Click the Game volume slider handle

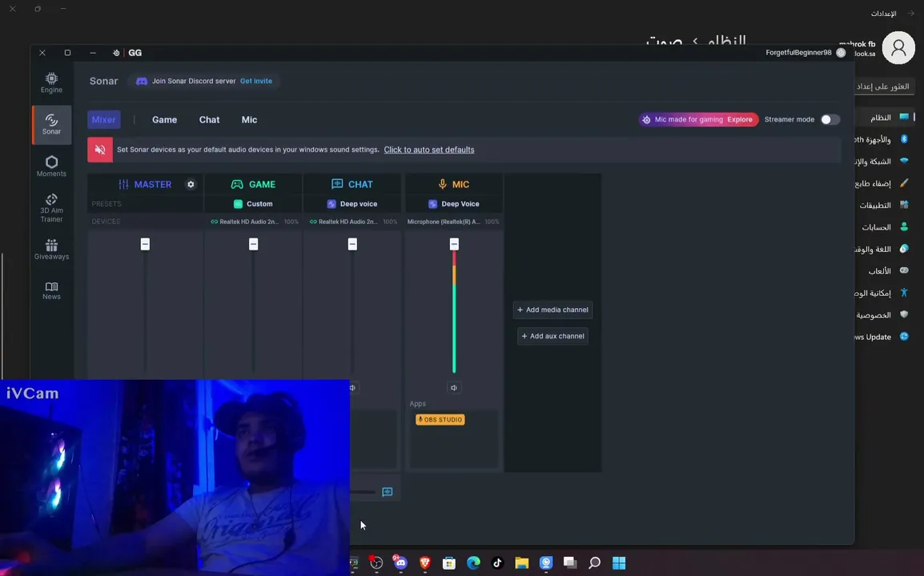(253, 244)
